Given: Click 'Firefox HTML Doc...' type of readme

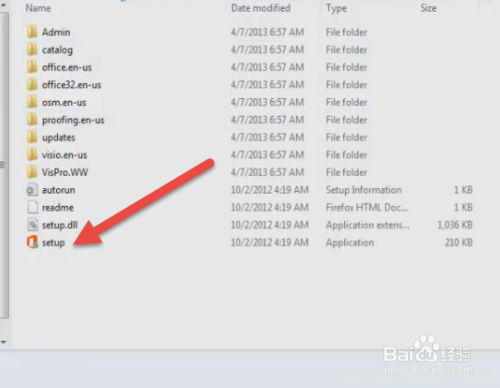Looking at the screenshot, I should pos(367,207).
